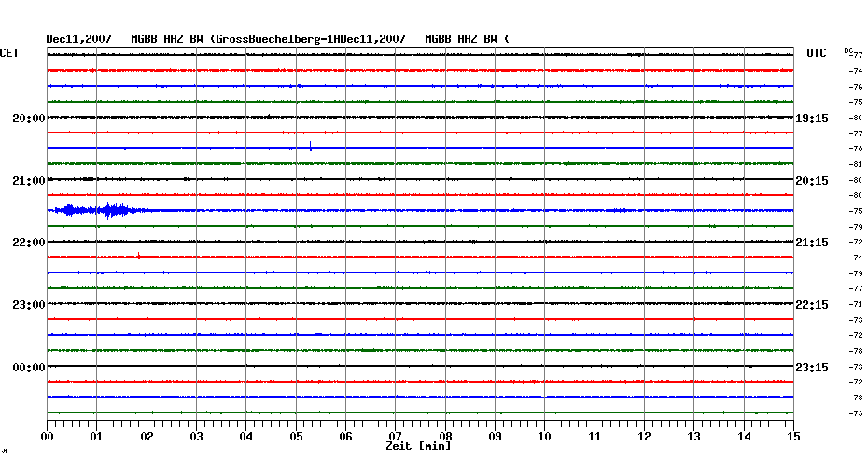
Task: Click the 10 minute tick label
Action: (x=545, y=436)
